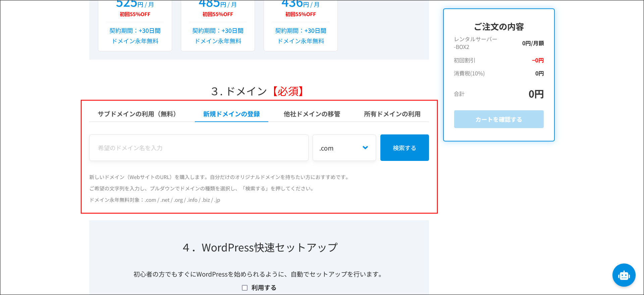The width and height of the screenshot is (644, 295).
Task: Select the 525円/月 plan price
Action: (x=135, y=4)
